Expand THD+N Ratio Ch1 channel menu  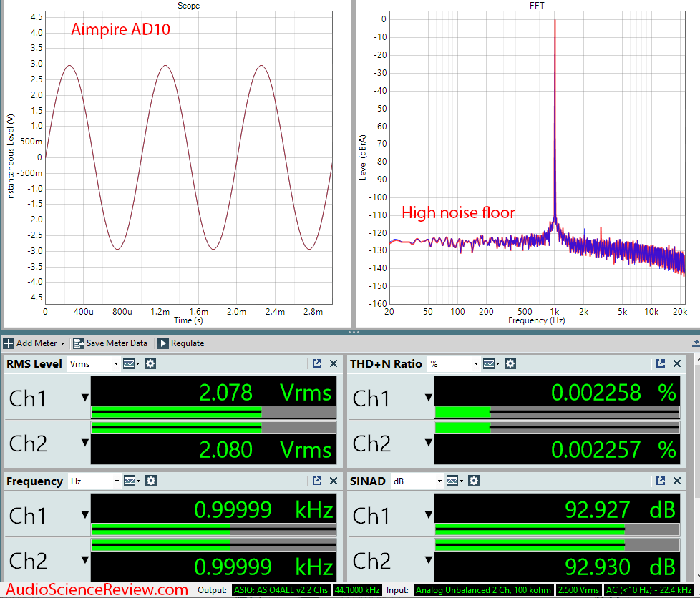pyautogui.click(x=429, y=397)
